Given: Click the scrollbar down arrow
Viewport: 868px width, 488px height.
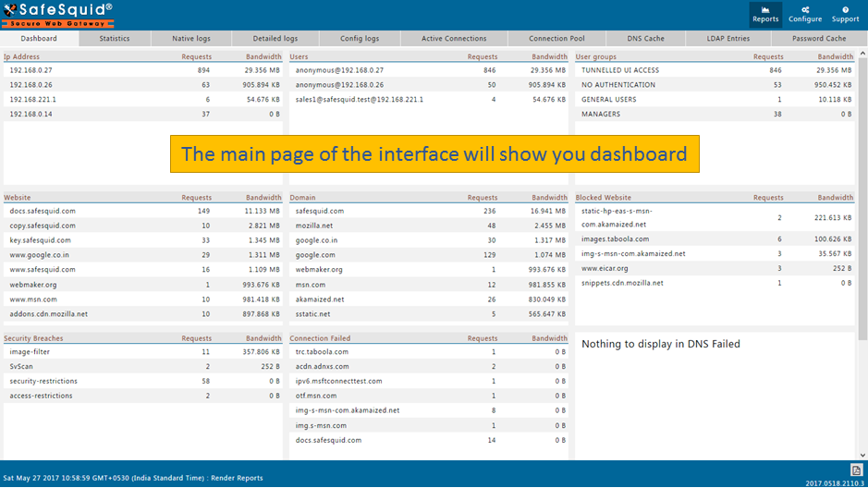Looking at the screenshot, I should (x=862, y=455).
